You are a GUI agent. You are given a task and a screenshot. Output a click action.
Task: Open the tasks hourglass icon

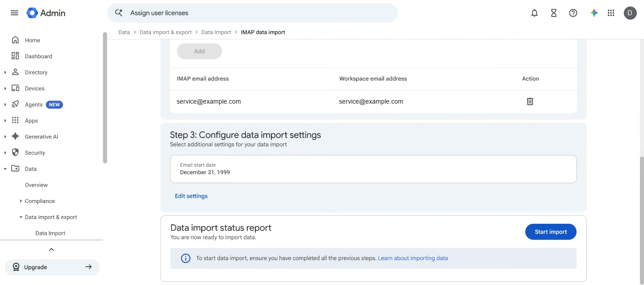(554, 13)
